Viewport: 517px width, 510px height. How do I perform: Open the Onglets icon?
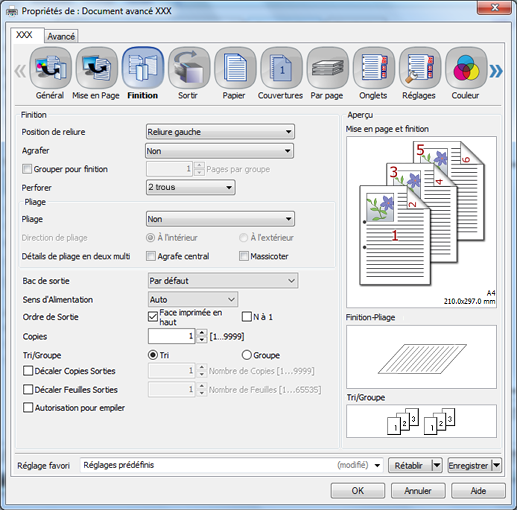click(x=374, y=68)
